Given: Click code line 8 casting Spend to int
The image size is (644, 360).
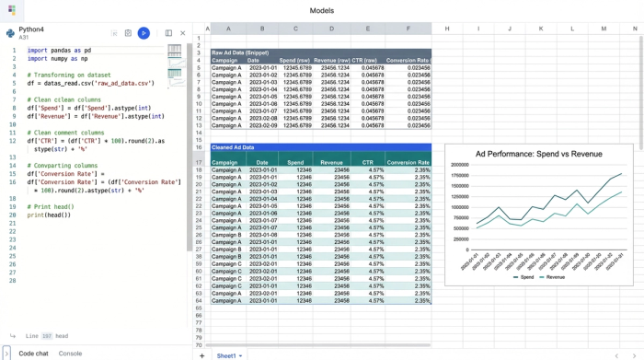Looking at the screenshot, I should pyautogui.click(x=89, y=108).
